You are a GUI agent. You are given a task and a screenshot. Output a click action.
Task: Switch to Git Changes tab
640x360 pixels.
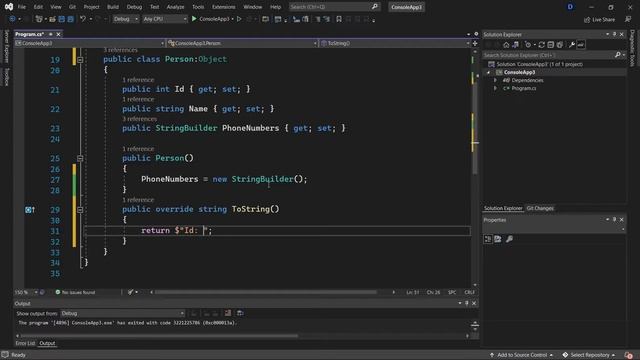click(x=540, y=208)
